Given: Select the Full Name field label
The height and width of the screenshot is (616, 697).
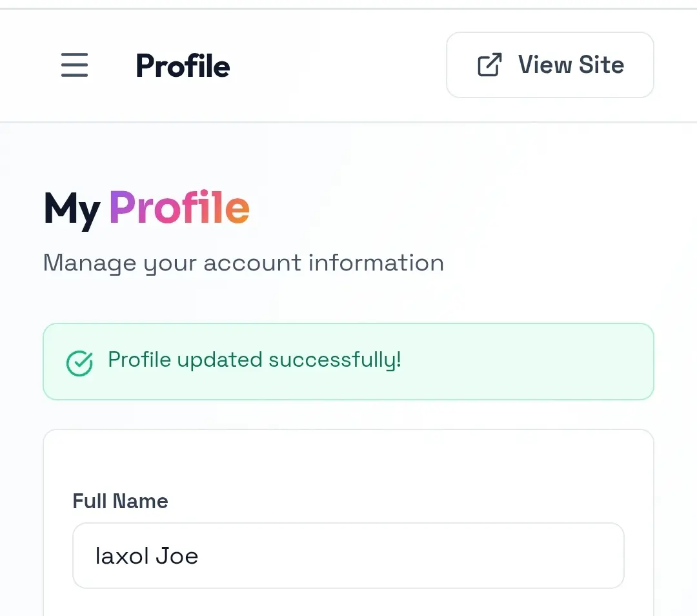Looking at the screenshot, I should [121, 501].
